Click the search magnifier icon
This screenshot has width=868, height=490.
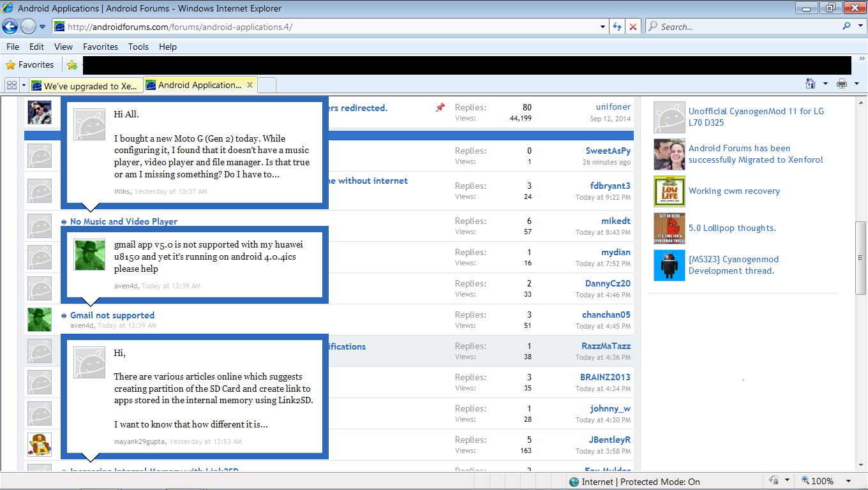(x=846, y=27)
